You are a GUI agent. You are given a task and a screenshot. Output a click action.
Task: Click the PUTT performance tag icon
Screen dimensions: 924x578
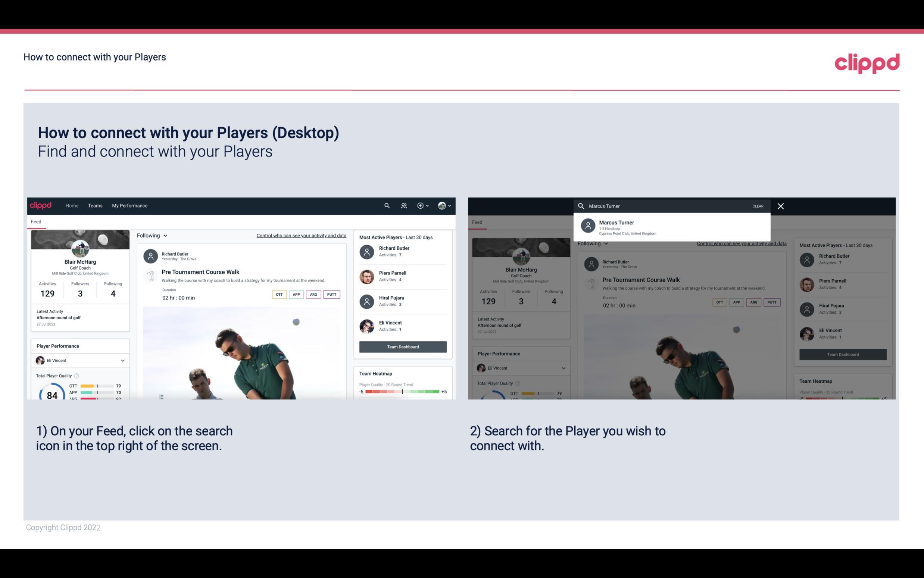(331, 293)
